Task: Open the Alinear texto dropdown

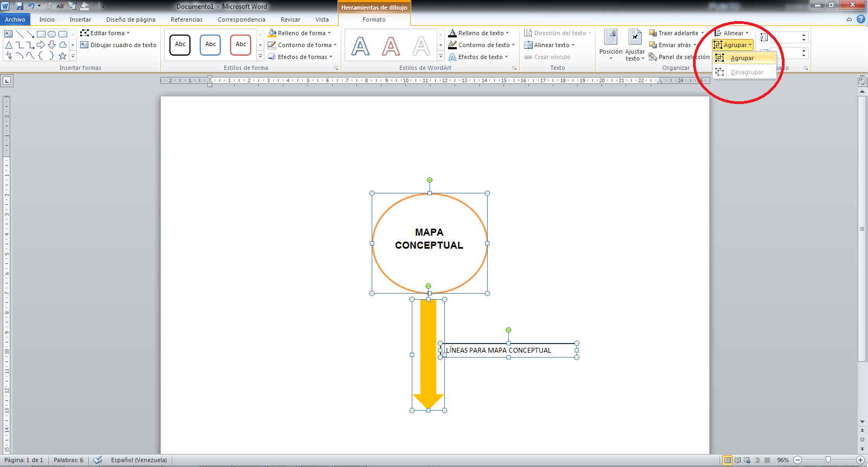Action: click(x=549, y=45)
